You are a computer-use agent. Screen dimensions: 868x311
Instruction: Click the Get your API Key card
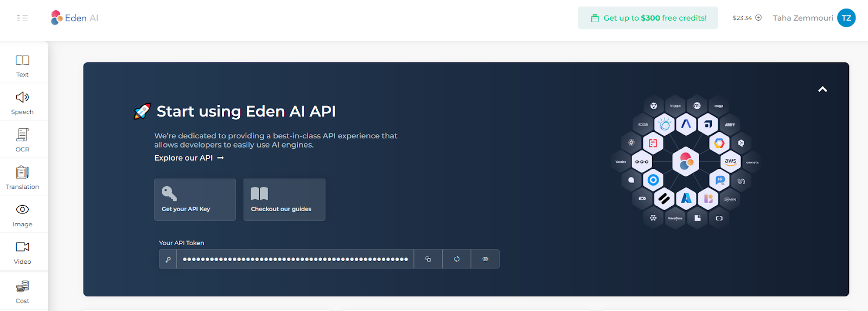coord(195,200)
